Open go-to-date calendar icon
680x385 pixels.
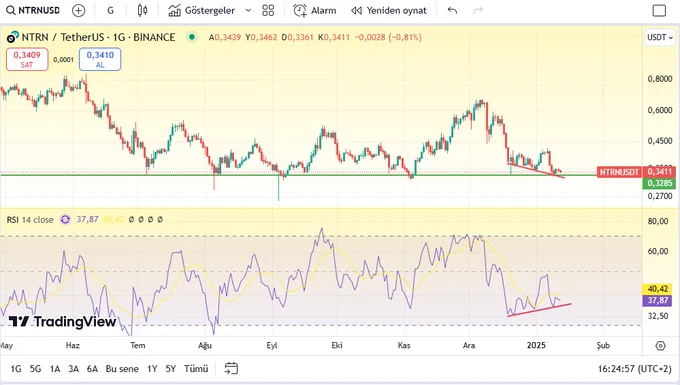click(x=231, y=369)
